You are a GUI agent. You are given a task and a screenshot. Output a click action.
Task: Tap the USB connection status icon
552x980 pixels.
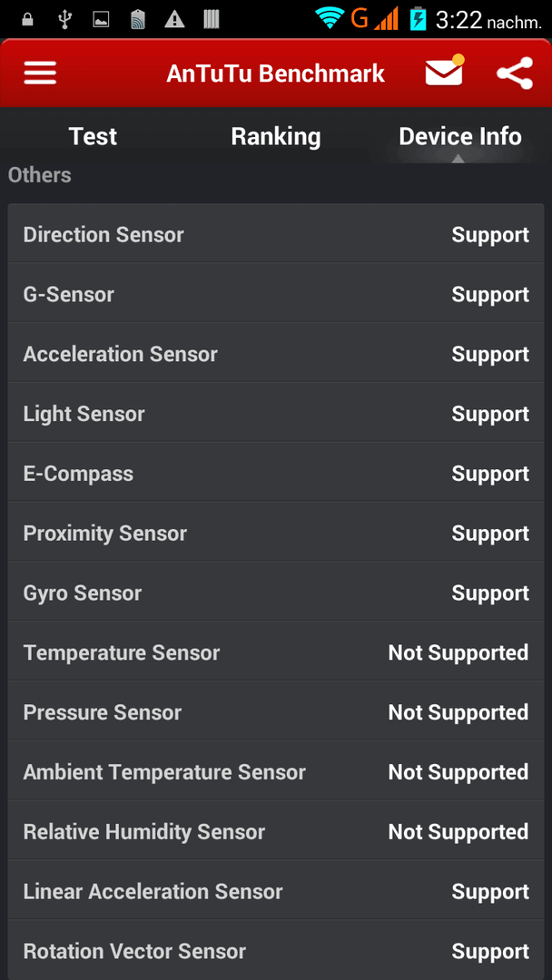[x=64, y=19]
